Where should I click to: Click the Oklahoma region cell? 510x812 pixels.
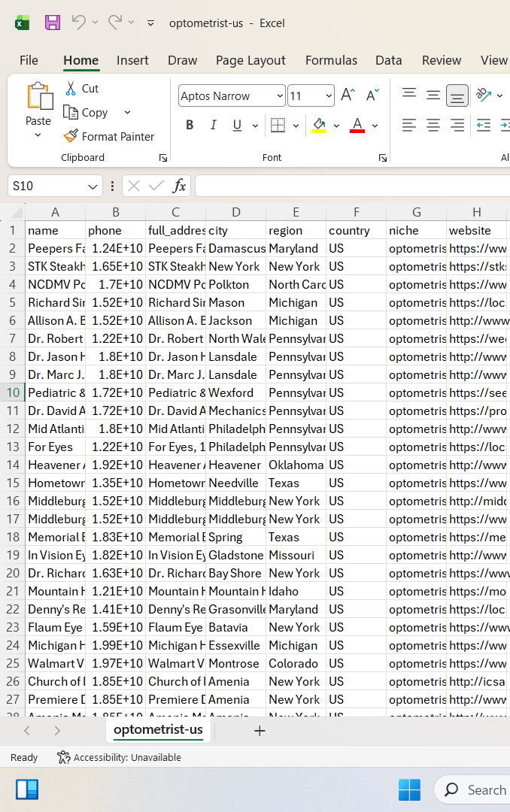pyautogui.click(x=296, y=465)
